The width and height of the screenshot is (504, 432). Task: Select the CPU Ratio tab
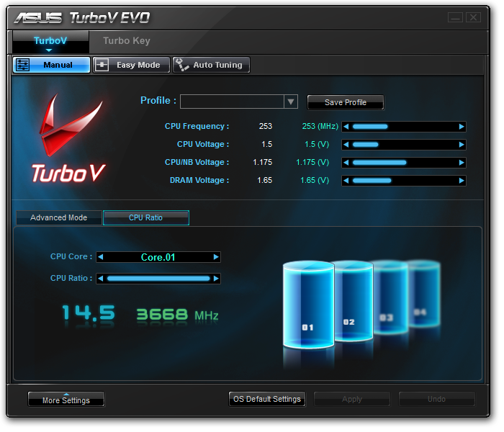click(147, 220)
